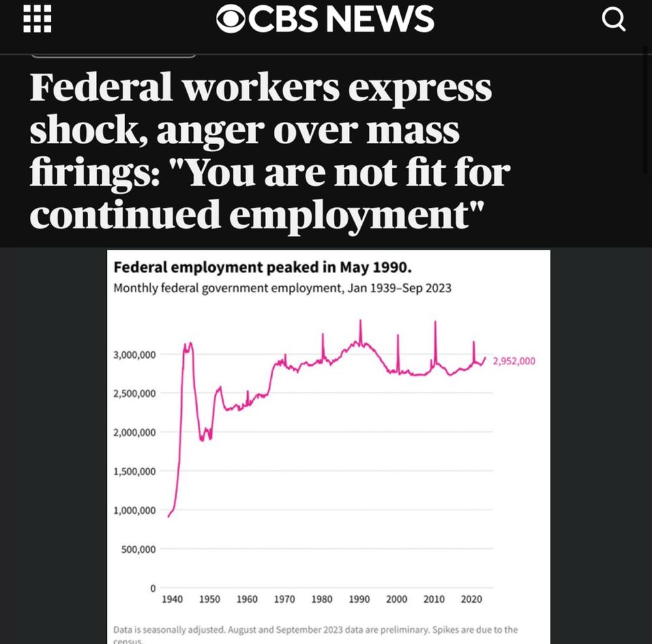652x644 pixels.
Task: Open the grid menu icon
Action: coord(37,19)
